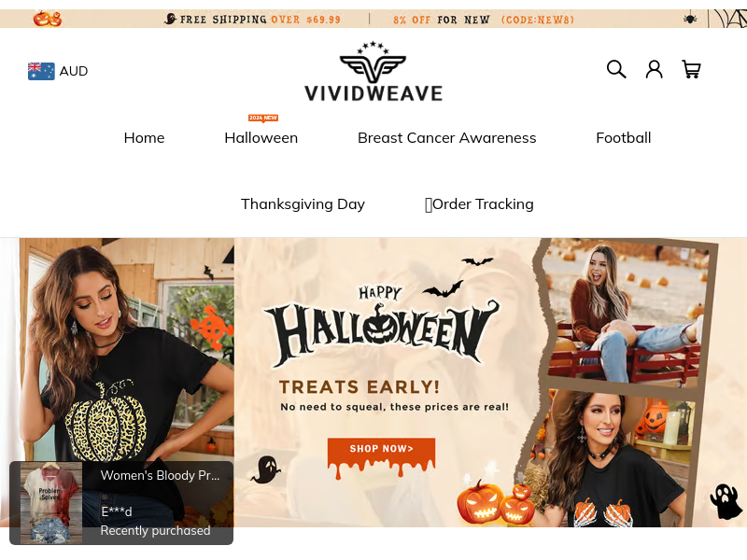Click the Australian flag currency icon
The width and height of the screenshot is (747, 560).
41,71
